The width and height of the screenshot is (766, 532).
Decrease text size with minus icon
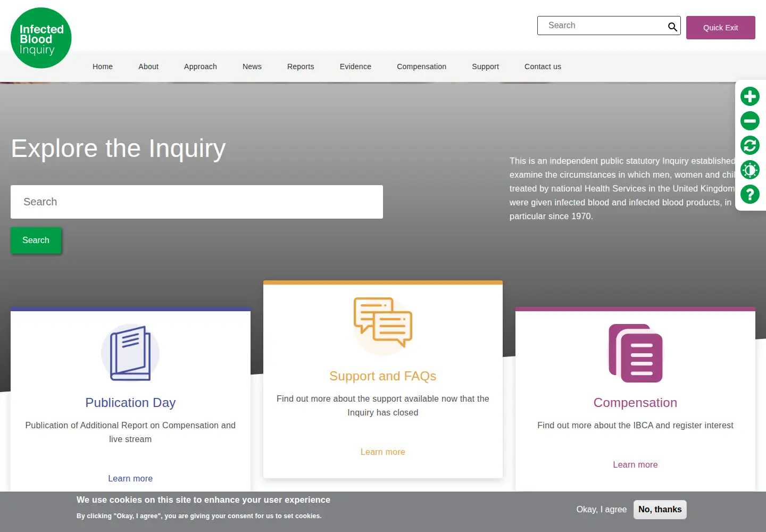tap(750, 121)
